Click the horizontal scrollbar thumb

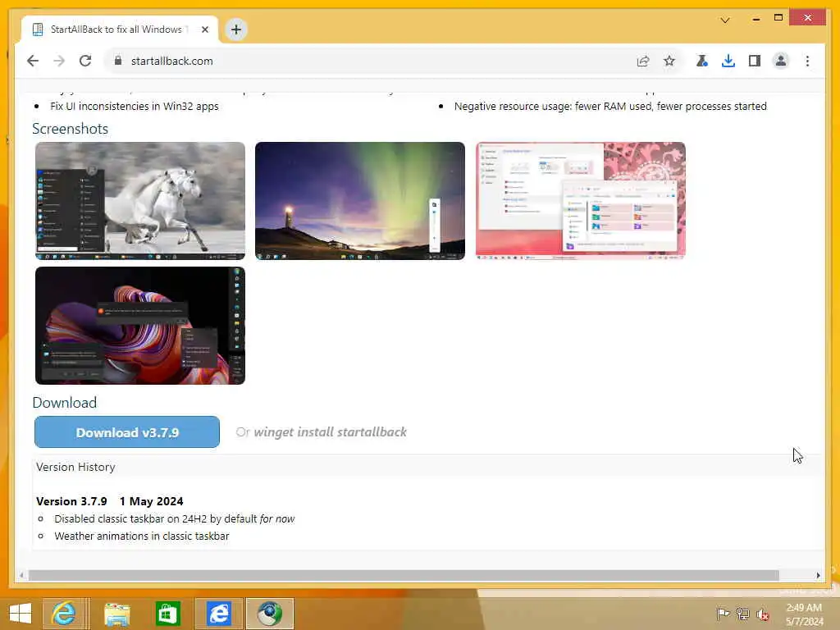pos(404,575)
